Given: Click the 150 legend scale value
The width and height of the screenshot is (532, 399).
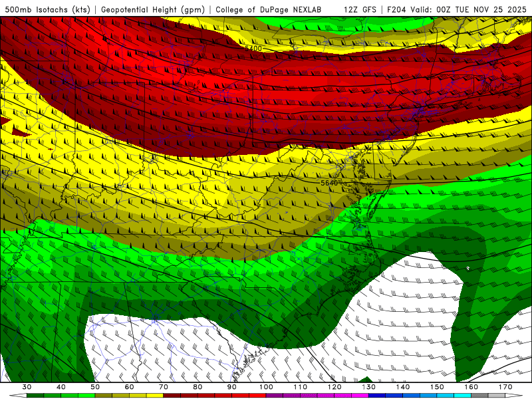Looking at the screenshot, I should [438, 387].
